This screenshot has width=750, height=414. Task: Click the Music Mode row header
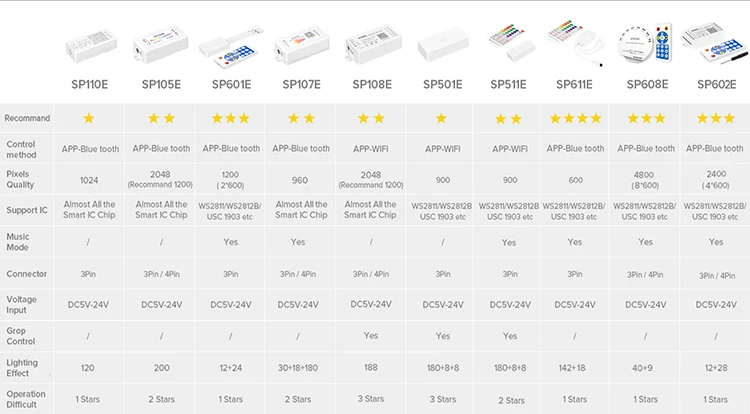point(21,241)
